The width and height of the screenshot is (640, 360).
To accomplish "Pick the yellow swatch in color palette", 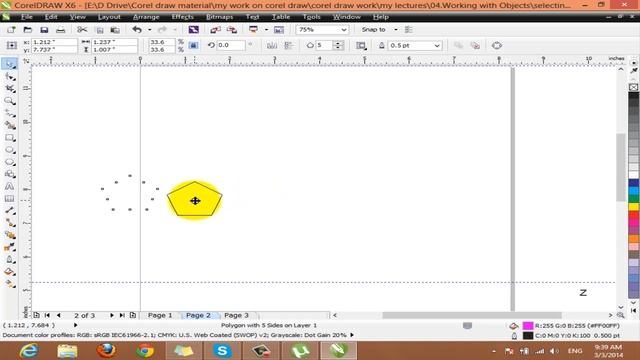I will [633, 207].
